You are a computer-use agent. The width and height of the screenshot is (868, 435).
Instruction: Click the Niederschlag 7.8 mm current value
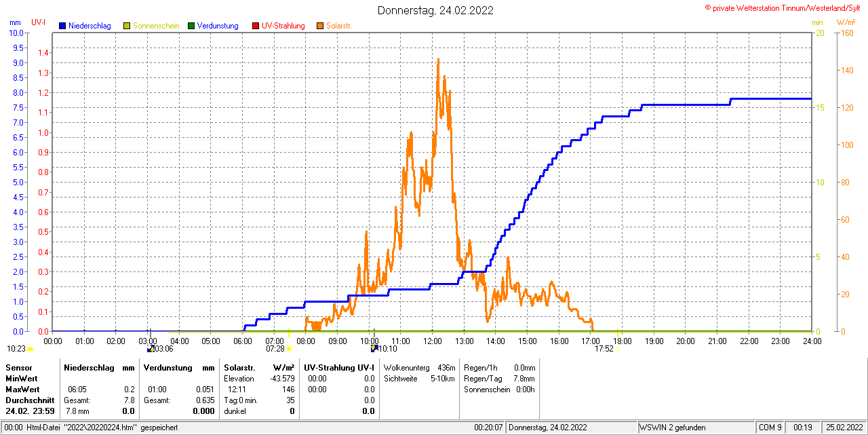pyautogui.click(x=77, y=411)
